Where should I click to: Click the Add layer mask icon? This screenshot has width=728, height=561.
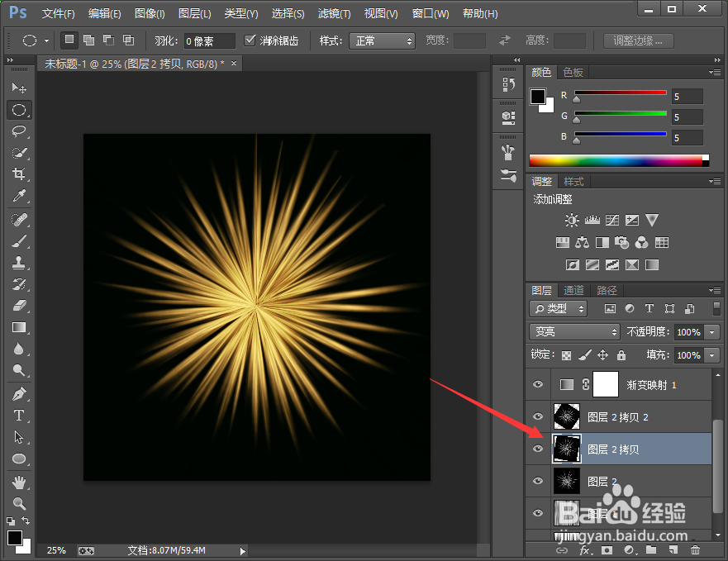point(607,550)
